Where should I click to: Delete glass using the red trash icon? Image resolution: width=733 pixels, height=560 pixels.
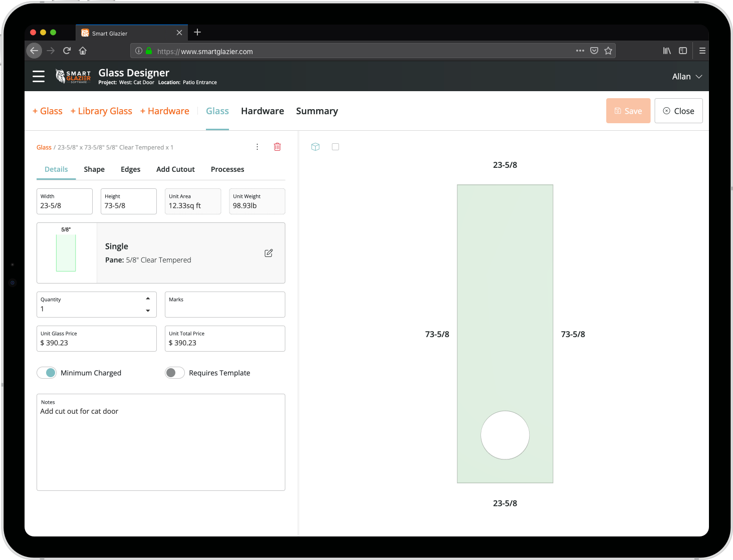277,147
